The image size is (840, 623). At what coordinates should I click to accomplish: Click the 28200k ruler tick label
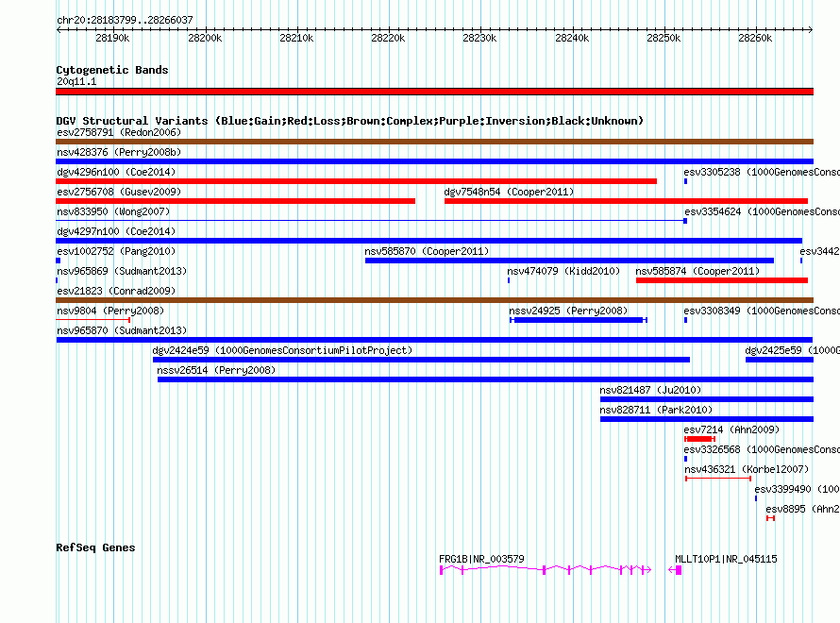tap(205, 38)
